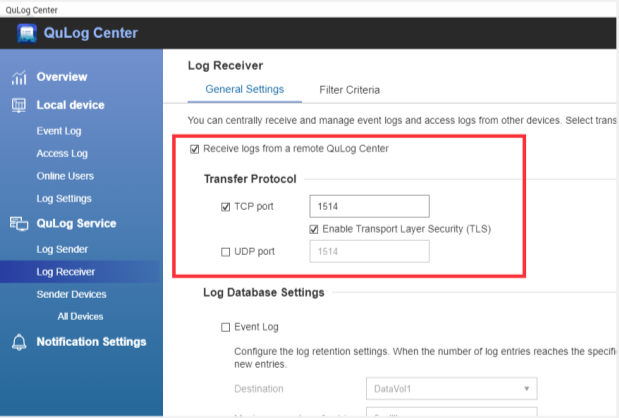The width and height of the screenshot is (619, 418).
Task: Open All Devices under Sender Devices
Action: [80, 317]
